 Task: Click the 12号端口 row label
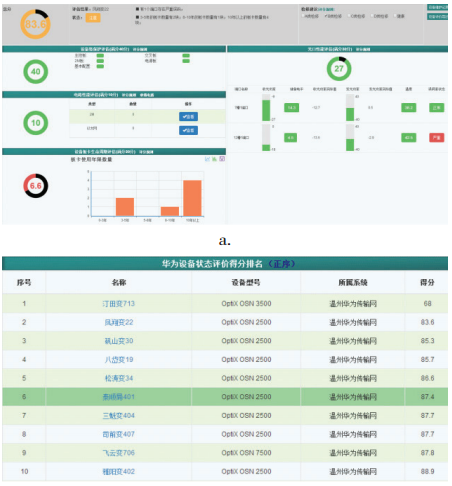(x=241, y=138)
